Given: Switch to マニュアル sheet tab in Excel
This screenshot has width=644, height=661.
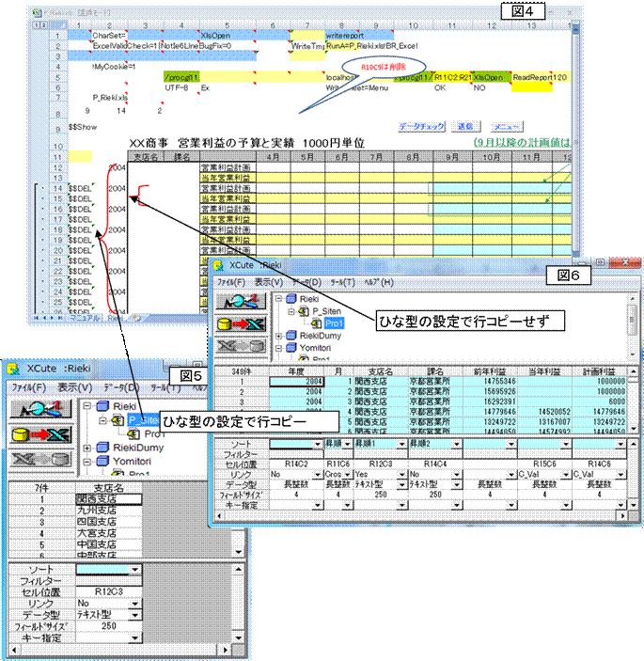Looking at the screenshot, I should point(85,318).
